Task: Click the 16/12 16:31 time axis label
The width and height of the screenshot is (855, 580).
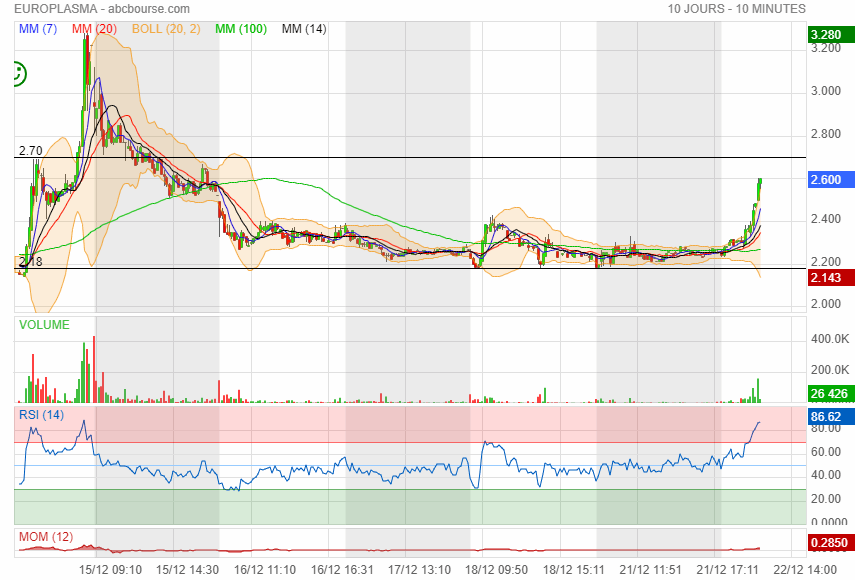Action: (342, 570)
